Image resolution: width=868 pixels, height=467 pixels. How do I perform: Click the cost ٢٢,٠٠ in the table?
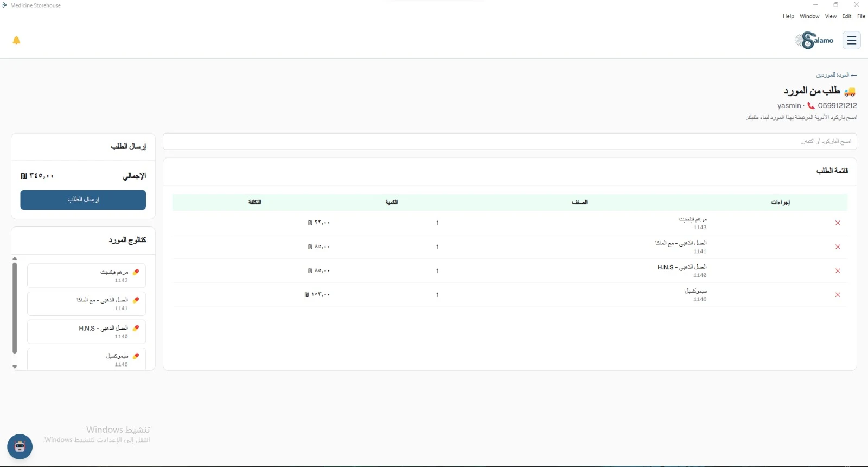coord(319,223)
